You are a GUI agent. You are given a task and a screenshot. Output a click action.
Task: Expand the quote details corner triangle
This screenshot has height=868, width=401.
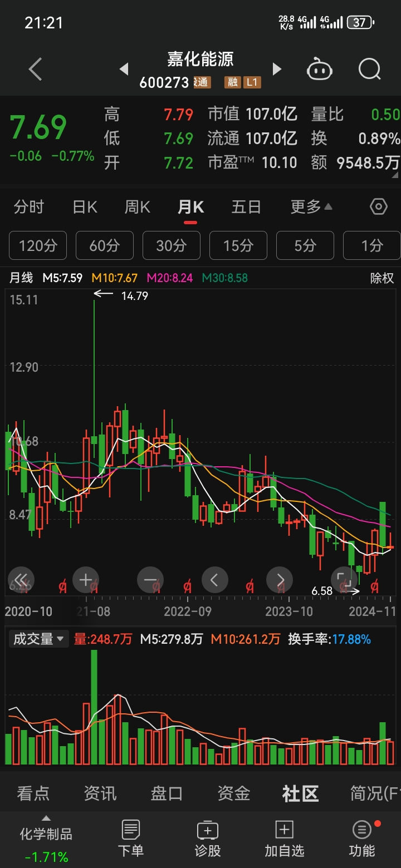click(396, 176)
